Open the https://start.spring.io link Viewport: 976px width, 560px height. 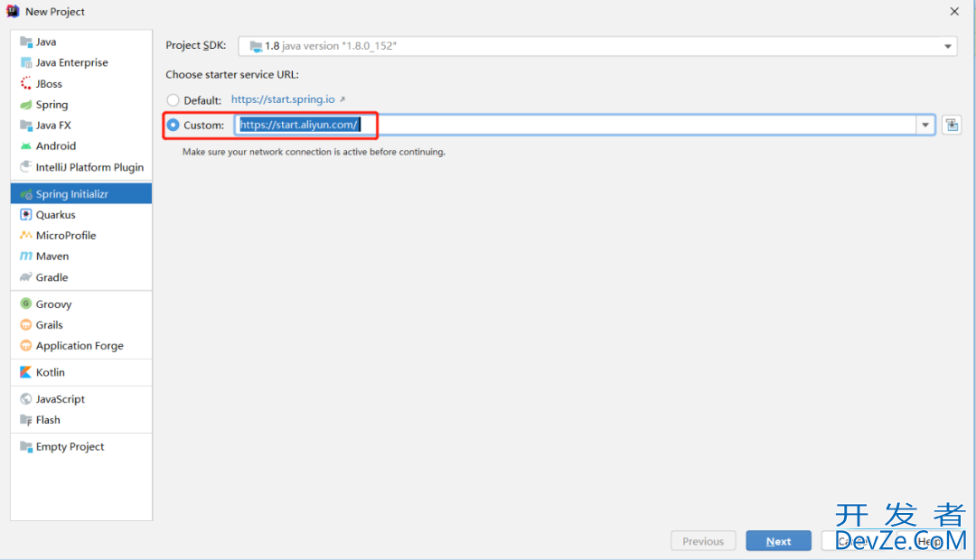(283, 99)
